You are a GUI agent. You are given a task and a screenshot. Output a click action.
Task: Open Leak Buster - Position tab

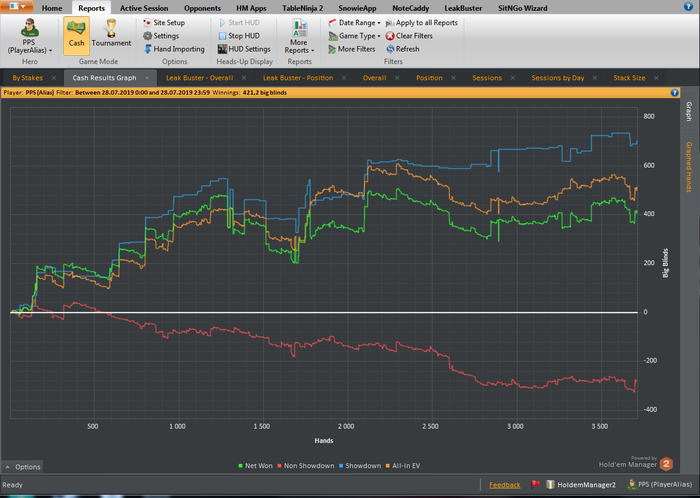pos(298,78)
